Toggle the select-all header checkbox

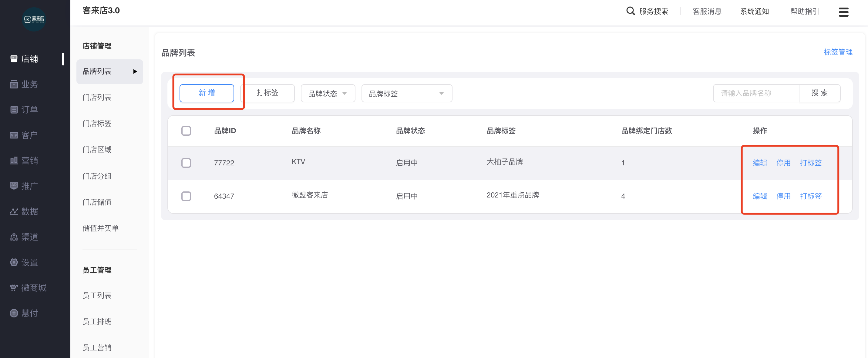tap(186, 131)
